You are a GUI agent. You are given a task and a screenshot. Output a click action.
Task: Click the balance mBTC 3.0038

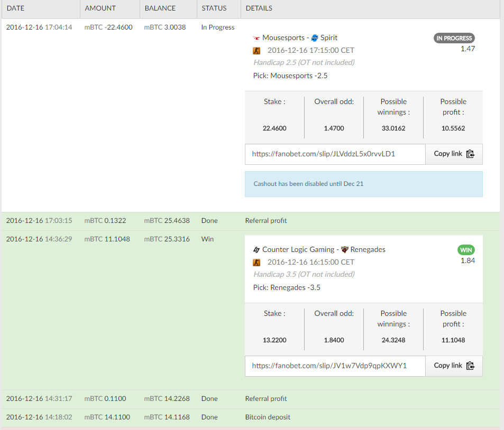pos(165,27)
